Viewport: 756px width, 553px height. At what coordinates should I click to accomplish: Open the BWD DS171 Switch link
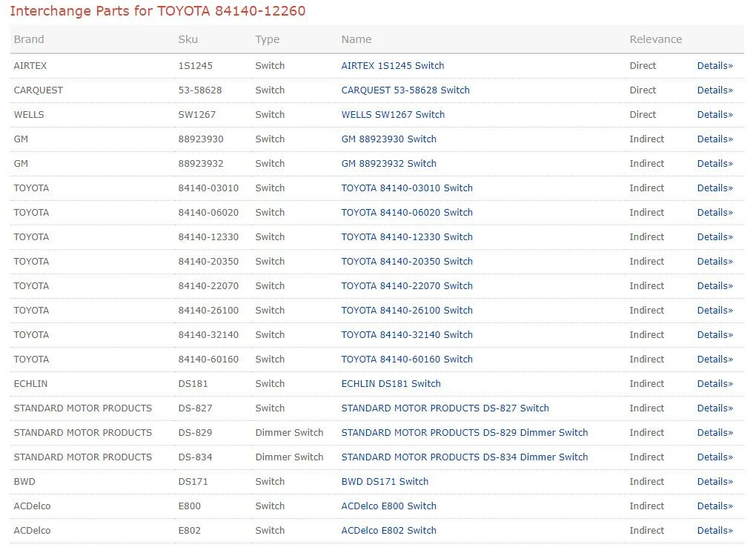tap(385, 482)
